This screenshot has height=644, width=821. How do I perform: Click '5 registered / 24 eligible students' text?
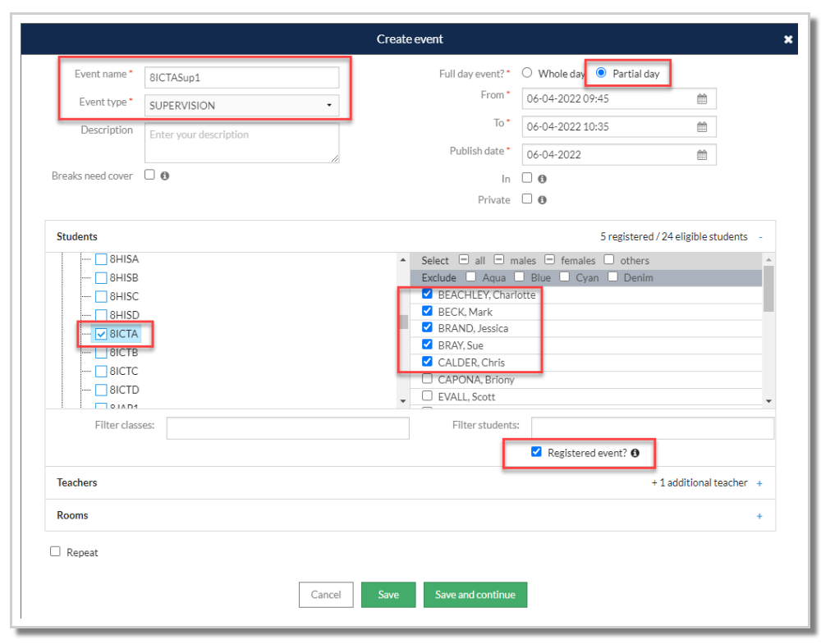pyautogui.click(x=674, y=237)
